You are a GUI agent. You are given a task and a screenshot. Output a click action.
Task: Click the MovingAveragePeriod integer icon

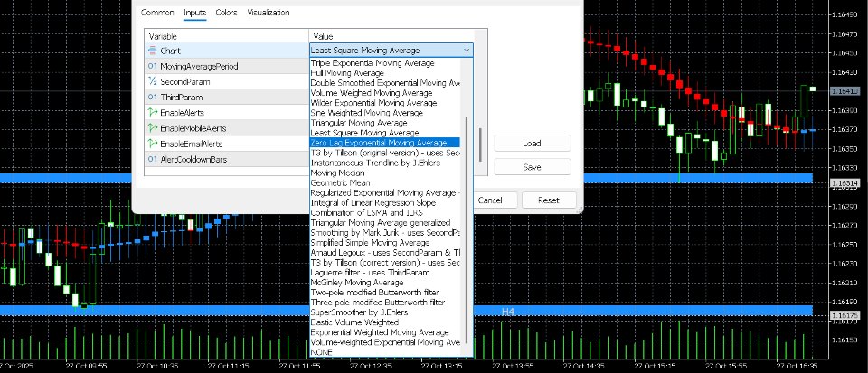coord(153,66)
